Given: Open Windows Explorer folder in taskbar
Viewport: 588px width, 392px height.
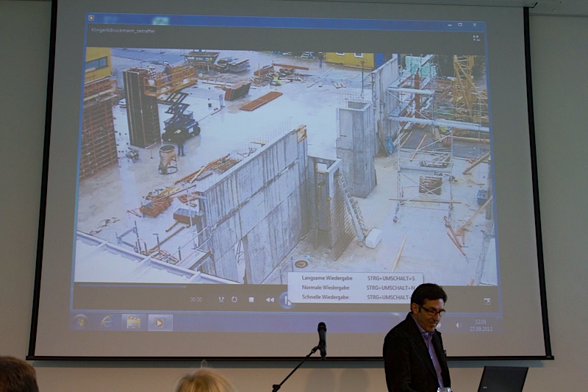Looking at the screenshot, I should 133,322.
